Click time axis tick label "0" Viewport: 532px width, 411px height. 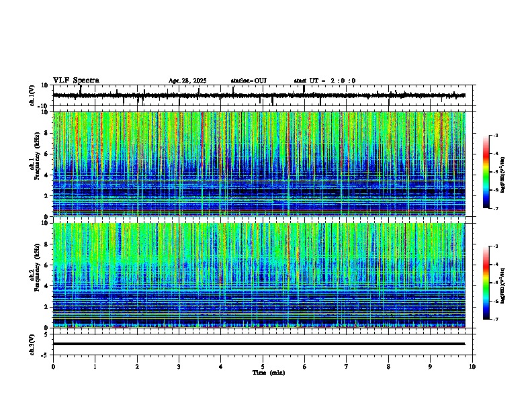(x=53, y=367)
